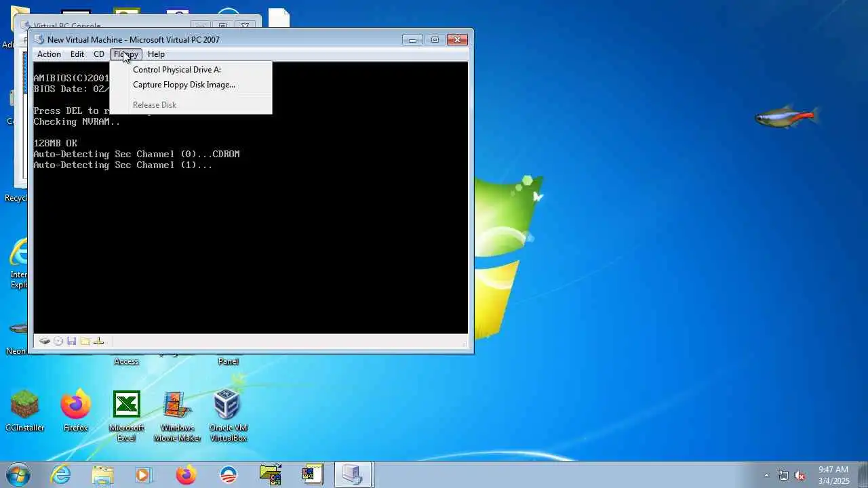Screen dimensions: 868x488
Task: Open the Edit menu
Action: click(x=77, y=54)
